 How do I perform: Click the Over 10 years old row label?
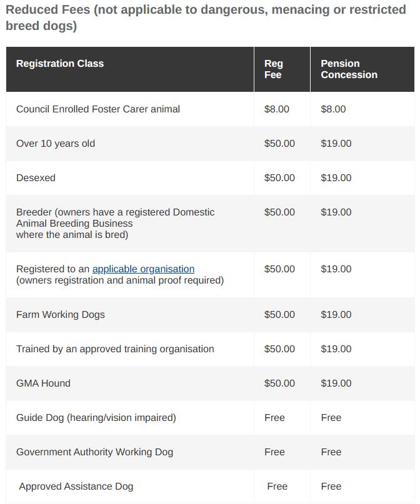tap(56, 144)
